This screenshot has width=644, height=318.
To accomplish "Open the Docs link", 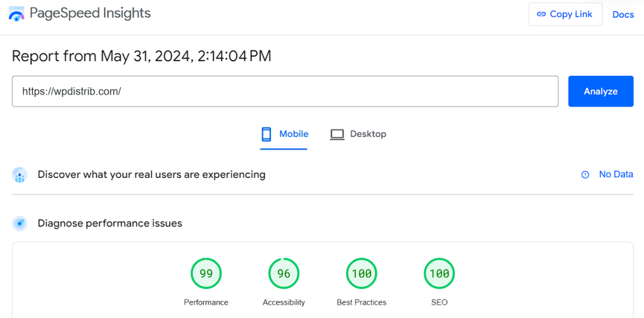I will point(623,15).
